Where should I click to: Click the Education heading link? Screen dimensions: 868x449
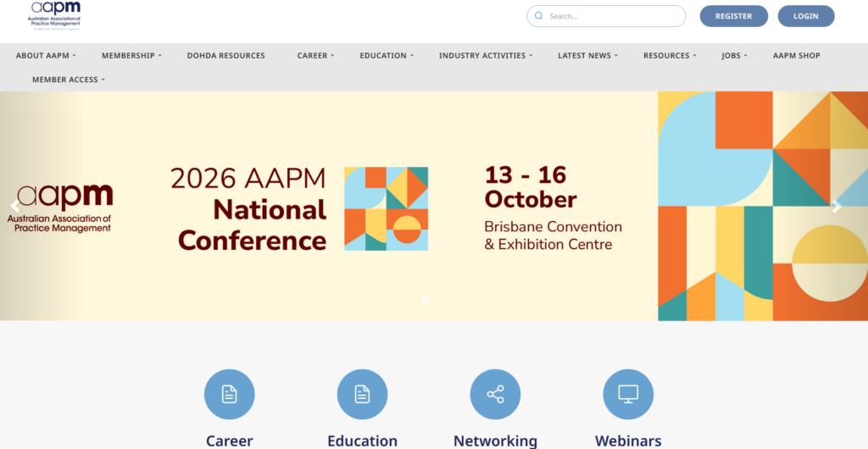click(x=362, y=441)
